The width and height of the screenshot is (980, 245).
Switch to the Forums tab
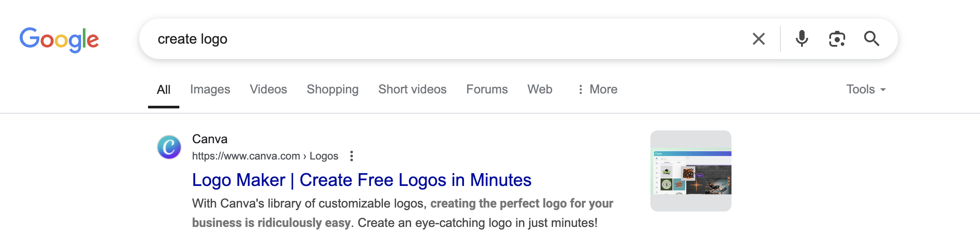[487, 89]
